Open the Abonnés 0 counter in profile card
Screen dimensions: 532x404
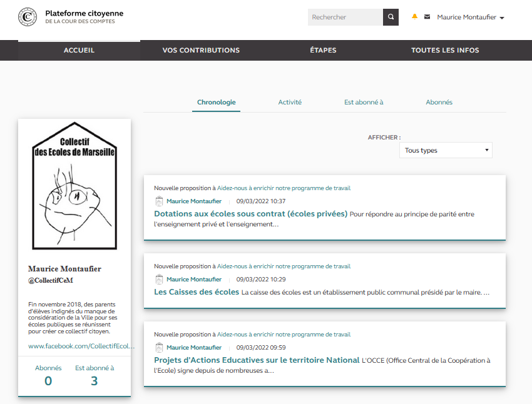(x=48, y=375)
